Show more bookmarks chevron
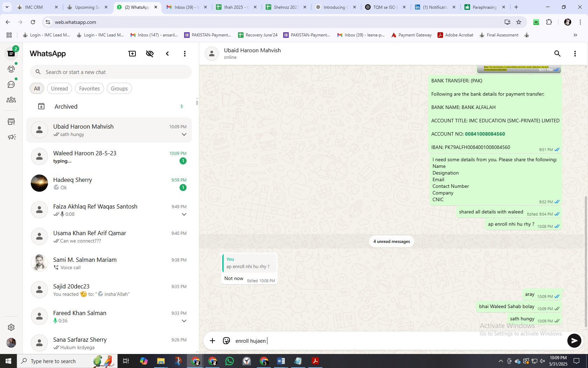The width and height of the screenshot is (588, 368). coord(575,35)
